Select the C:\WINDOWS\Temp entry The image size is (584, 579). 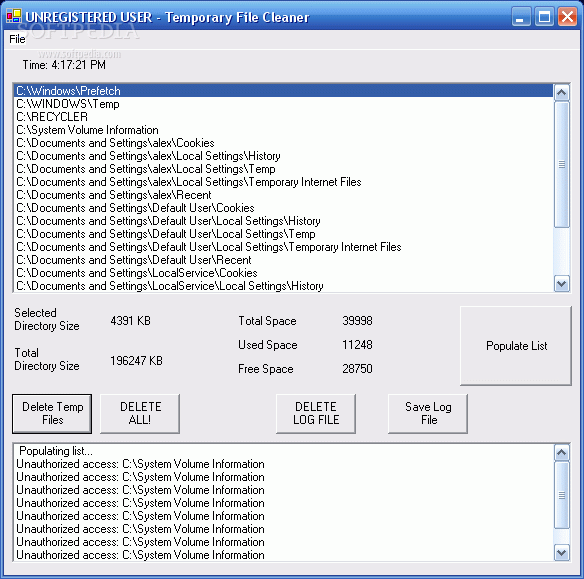pyautogui.click(x=283, y=104)
